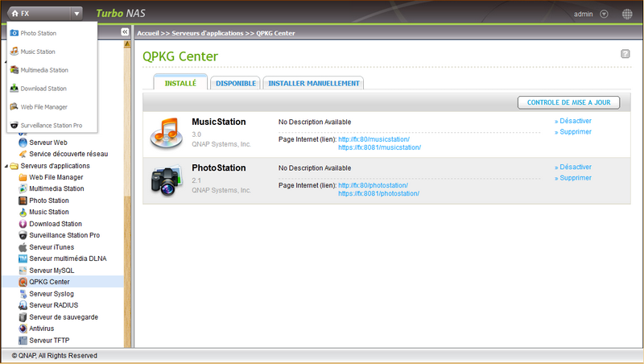The height and width of the screenshot is (364, 644).
Task: Click the CONTROLE DE MISE A JOUR button
Action: [x=568, y=102]
